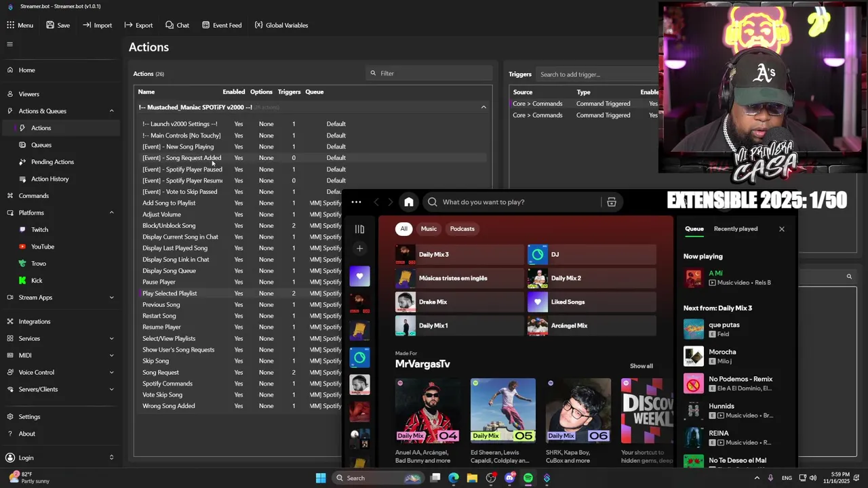Sort actions by Enabled column header

234,91
